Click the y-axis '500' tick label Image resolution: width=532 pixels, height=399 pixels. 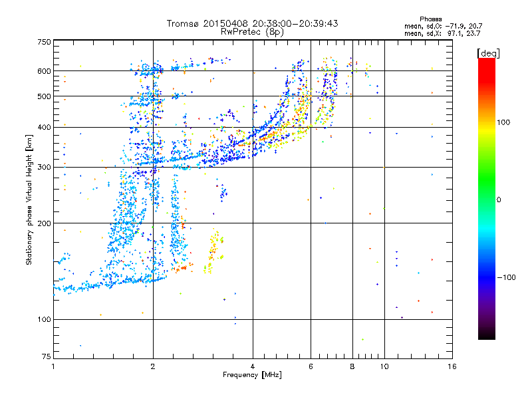(44, 96)
